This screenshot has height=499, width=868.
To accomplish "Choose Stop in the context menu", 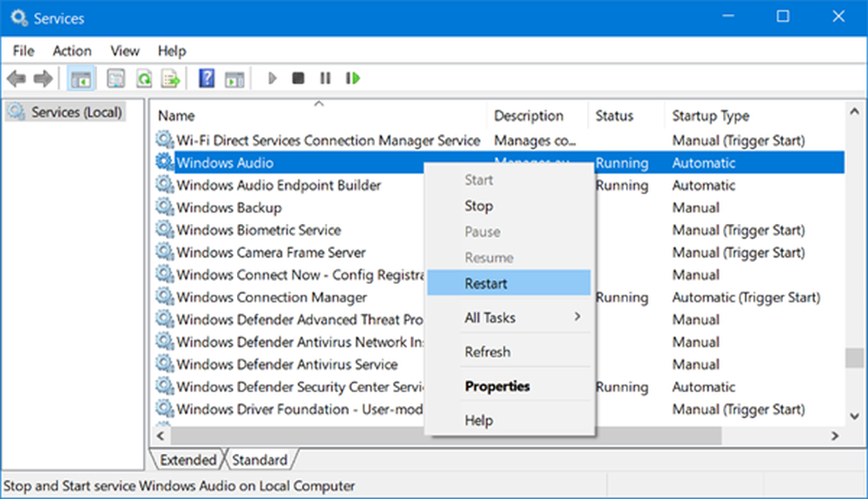I will pyautogui.click(x=509, y=206).
